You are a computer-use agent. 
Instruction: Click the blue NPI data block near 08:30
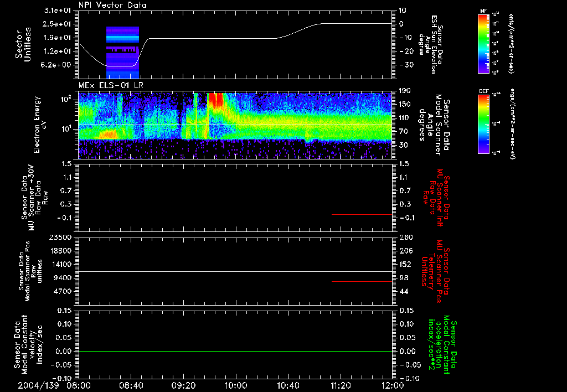[122, 53]
